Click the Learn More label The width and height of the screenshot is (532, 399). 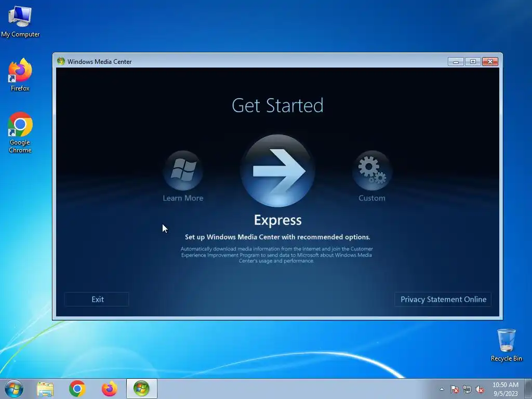pos(183,198)
